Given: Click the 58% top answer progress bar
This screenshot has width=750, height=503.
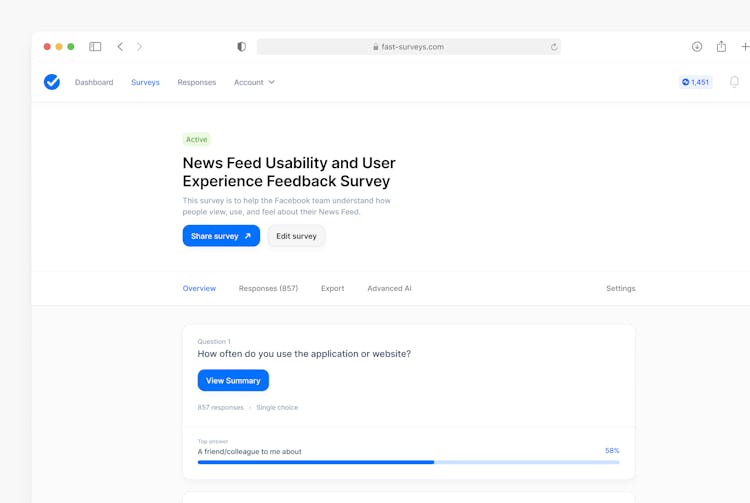Looking at the screenshot, I should (x=408, y=462).
